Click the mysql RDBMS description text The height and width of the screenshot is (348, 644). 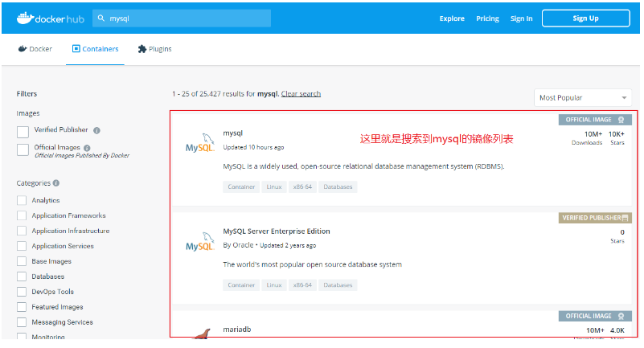tap(363, 166)
